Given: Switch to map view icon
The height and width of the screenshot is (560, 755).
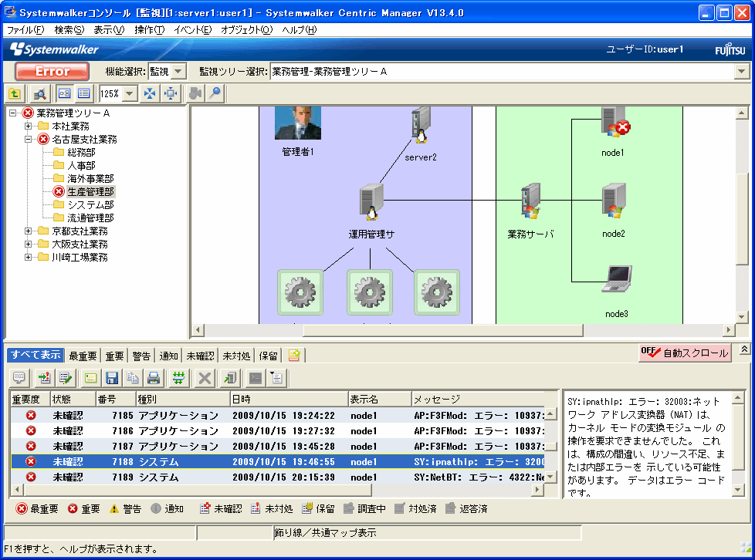Looking at the screenshot, I should coord(65,93).
